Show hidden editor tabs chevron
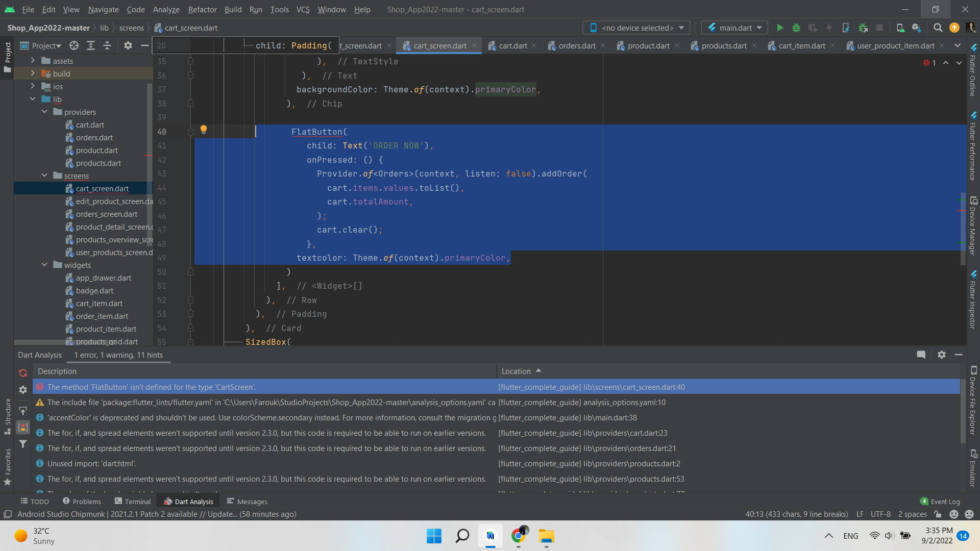 pos(958,45)
